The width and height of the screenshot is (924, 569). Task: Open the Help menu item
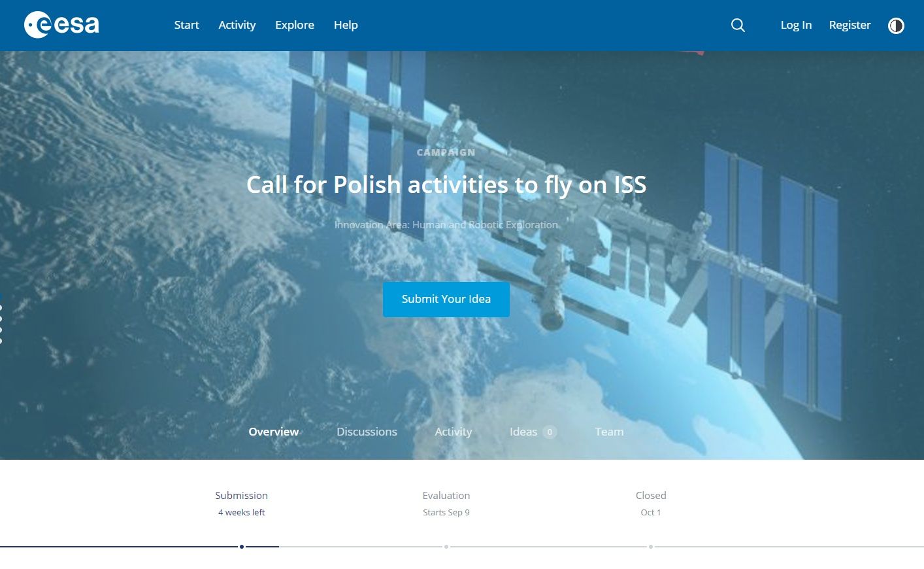point(346,25)
